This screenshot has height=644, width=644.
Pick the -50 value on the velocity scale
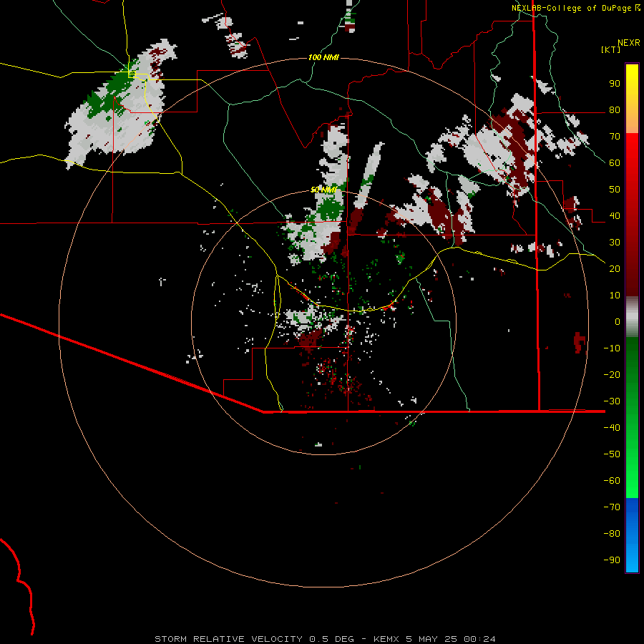point(612,454)
